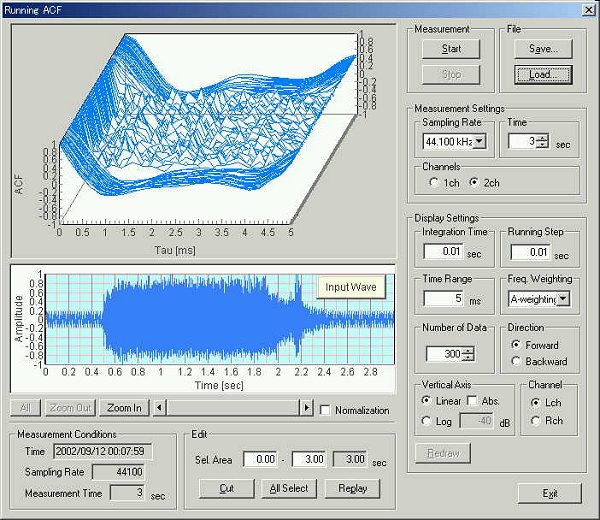The image size is (600, 520).
Task: Click the Measurement Conditions Time field
Action: 103,452
